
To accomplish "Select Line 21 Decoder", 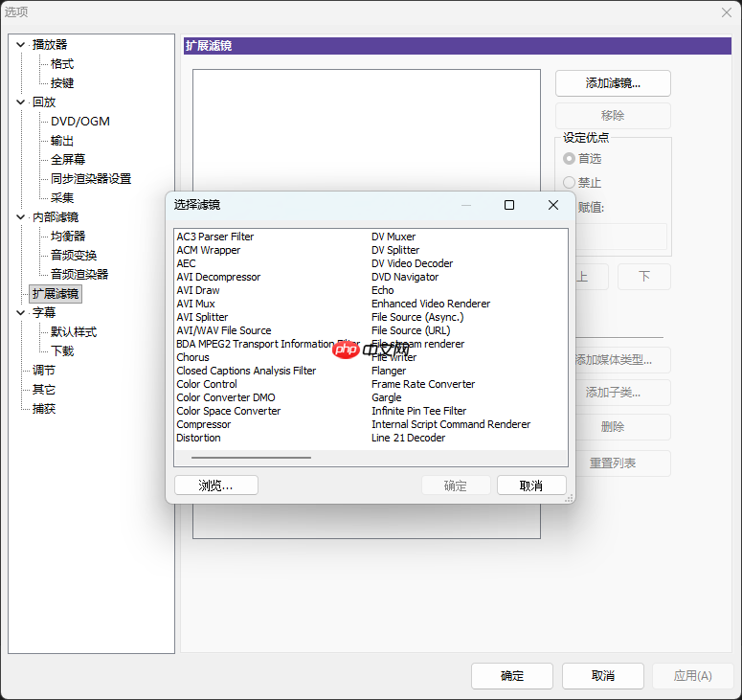I will 408,438.
